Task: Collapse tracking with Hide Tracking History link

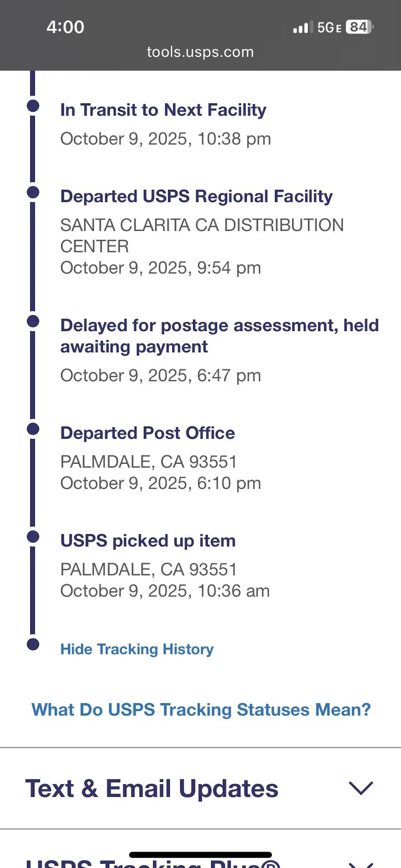Action: click(137, 649)
